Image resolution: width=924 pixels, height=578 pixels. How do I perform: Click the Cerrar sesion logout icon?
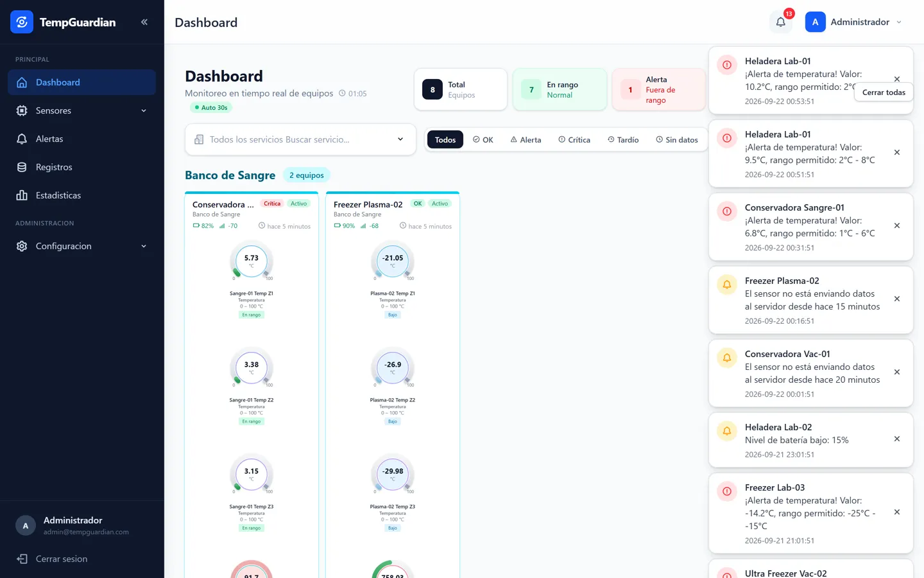click(x=22, y=559)
